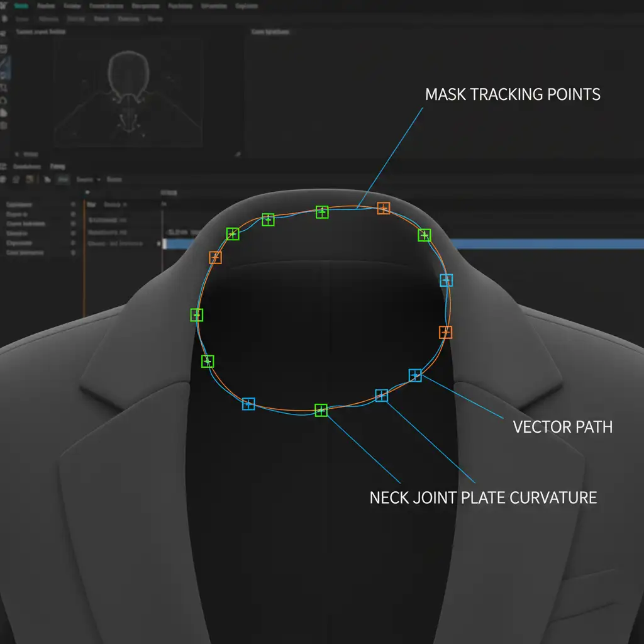Screen dimensions: 644x644
Task: Click the first item in the secondary toolbar row
Action: (x=22, y=19)
